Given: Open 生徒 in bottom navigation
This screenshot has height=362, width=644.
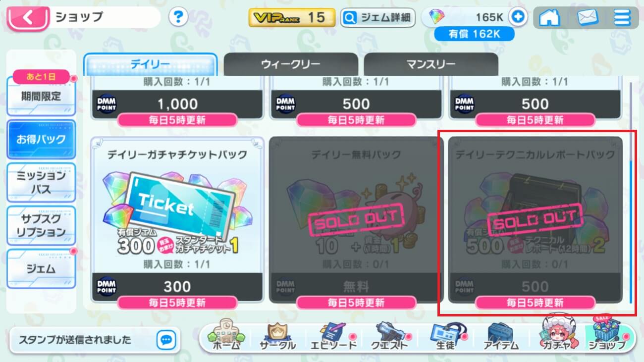Looking at the screenshot, I should [445, 336].
